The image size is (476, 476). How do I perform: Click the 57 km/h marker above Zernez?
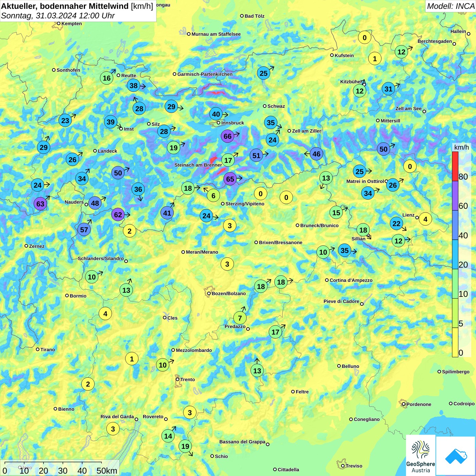click(84, 230)
